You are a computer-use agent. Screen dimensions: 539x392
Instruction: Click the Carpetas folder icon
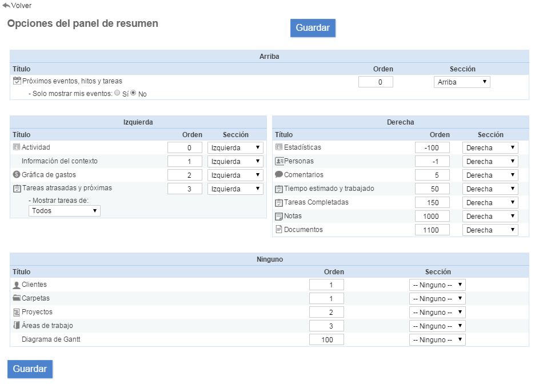(x=17, y=298)
